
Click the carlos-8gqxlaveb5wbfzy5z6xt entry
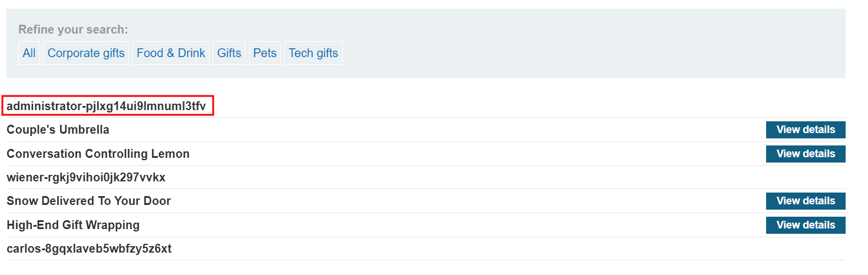pos(89,249)
